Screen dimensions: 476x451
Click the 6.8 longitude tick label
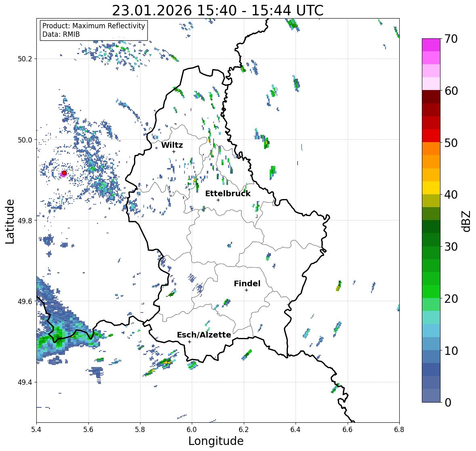tap(399, 429)
